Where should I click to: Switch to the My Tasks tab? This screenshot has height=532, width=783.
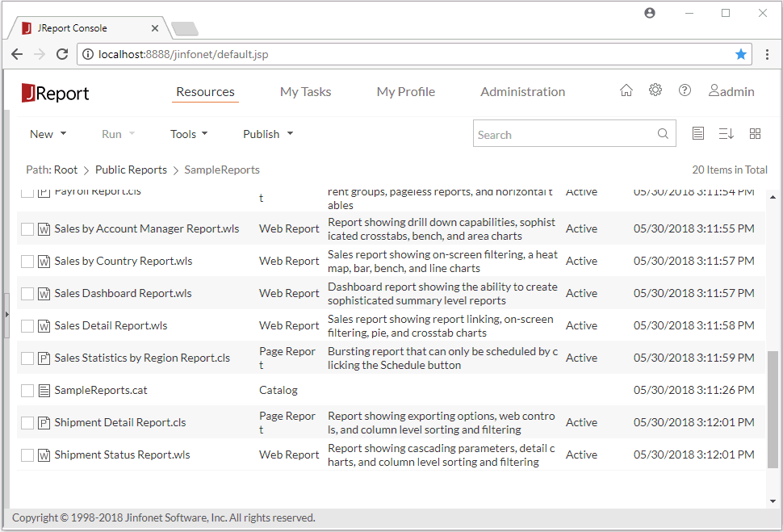pos(306,92)
